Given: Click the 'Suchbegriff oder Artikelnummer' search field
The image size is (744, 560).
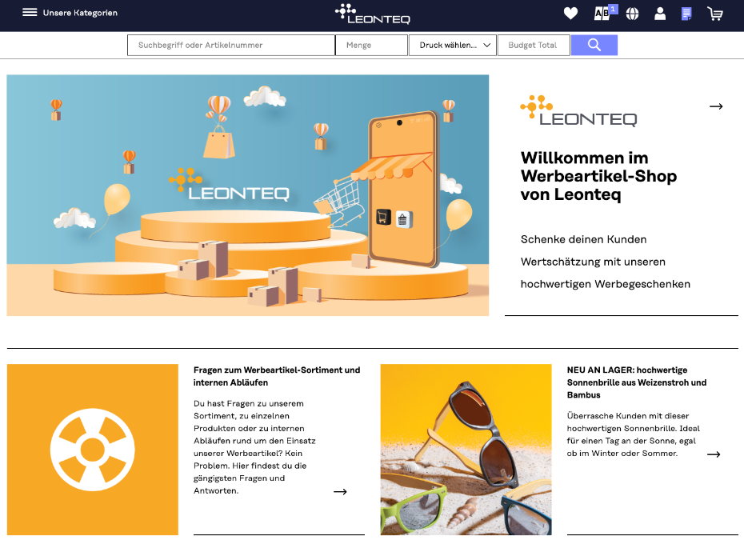Looking at the screenshot, I should (230, 46).
